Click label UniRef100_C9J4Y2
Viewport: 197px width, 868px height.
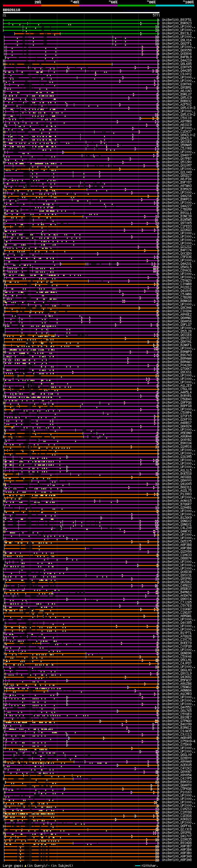click(176, 74)
